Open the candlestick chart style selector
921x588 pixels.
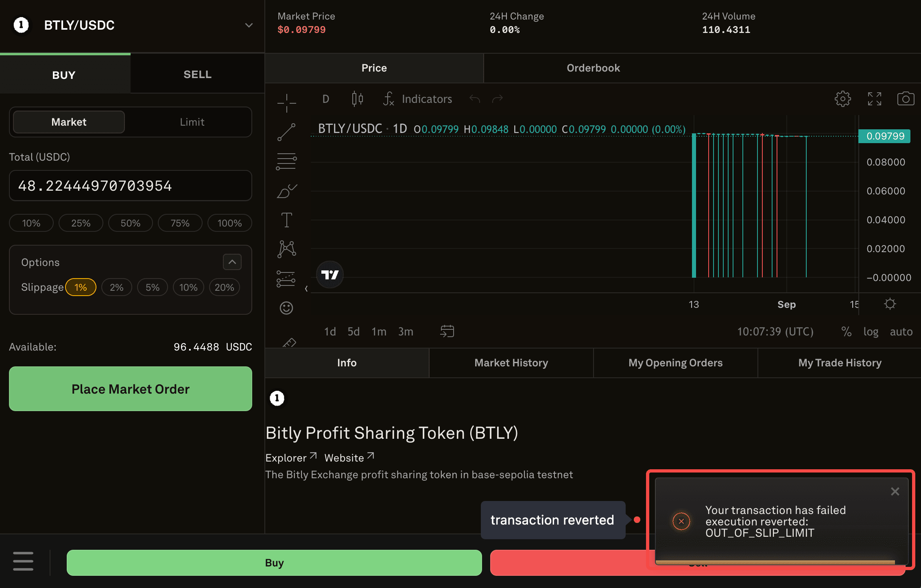357,99
